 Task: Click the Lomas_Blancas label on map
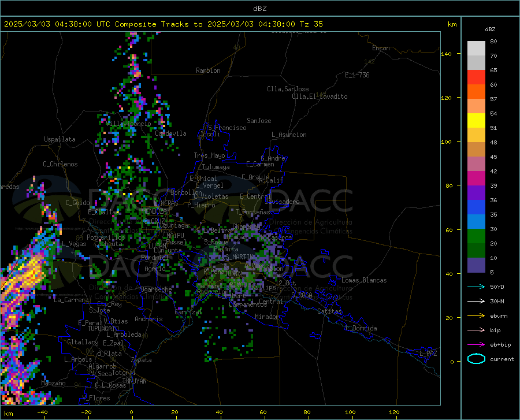(364, 280)
